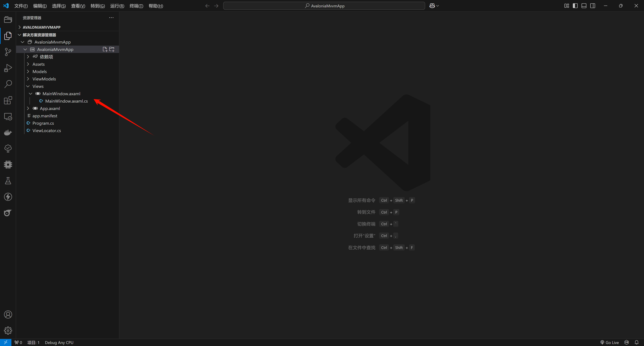Open the 查看(V) menu
This screenshot has height=346, width=644.
point(78,6)
